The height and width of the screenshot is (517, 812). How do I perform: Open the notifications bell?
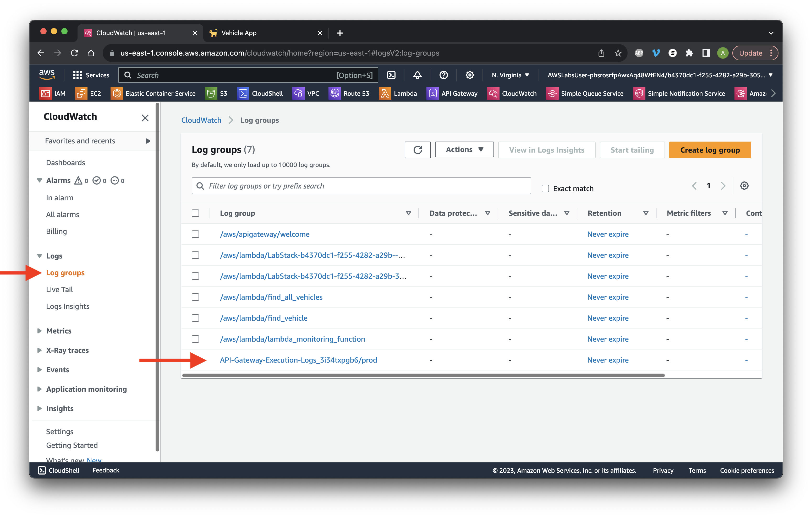tap(418, 75)
